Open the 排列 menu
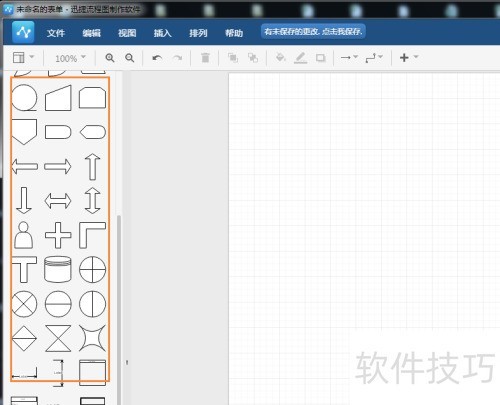 pos(198,33)
